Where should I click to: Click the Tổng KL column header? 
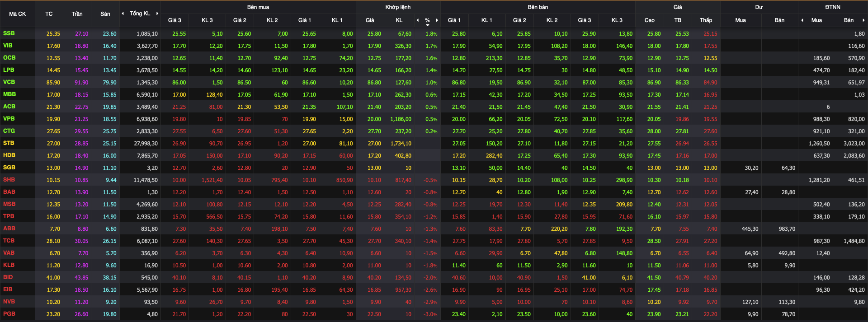[x=140, y=14]
